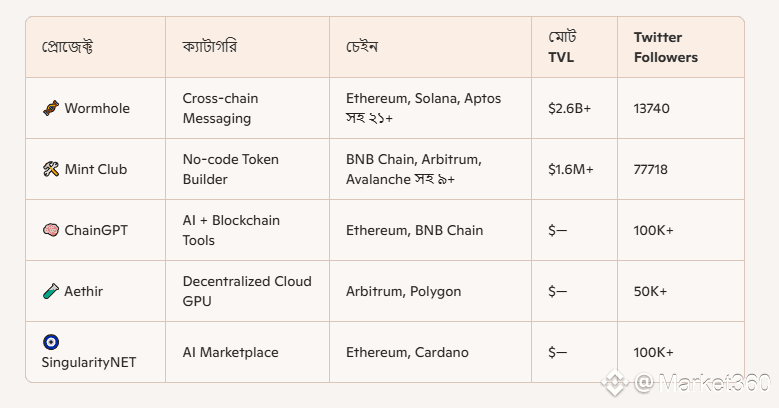
Task: Click the ChainGPT brain icon
Action: pos(51,230)
